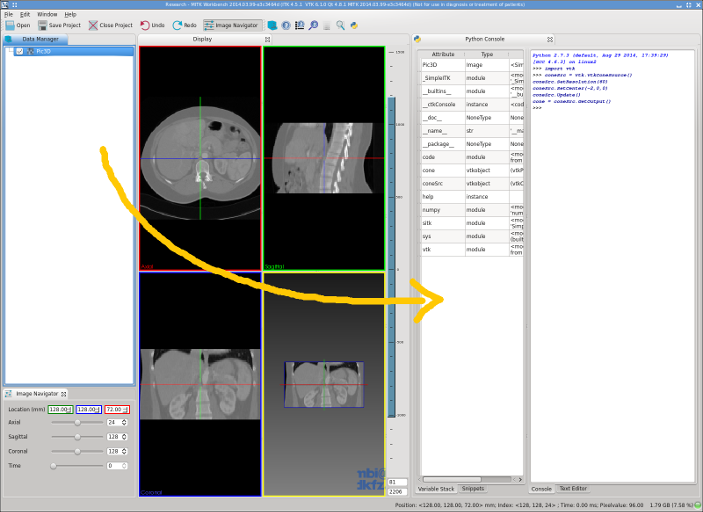Click the Close Project toolbar button
Viewport: 703px width, 512px height.
click(110, 25)
